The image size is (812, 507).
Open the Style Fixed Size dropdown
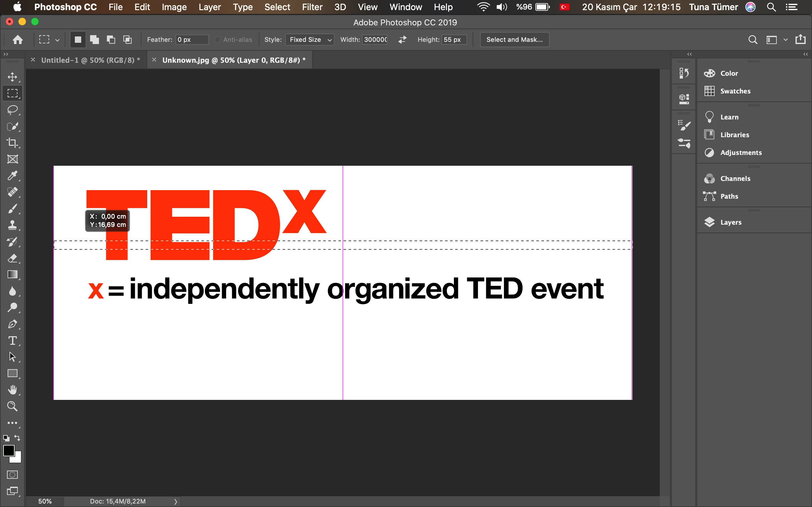click(309, 40)
